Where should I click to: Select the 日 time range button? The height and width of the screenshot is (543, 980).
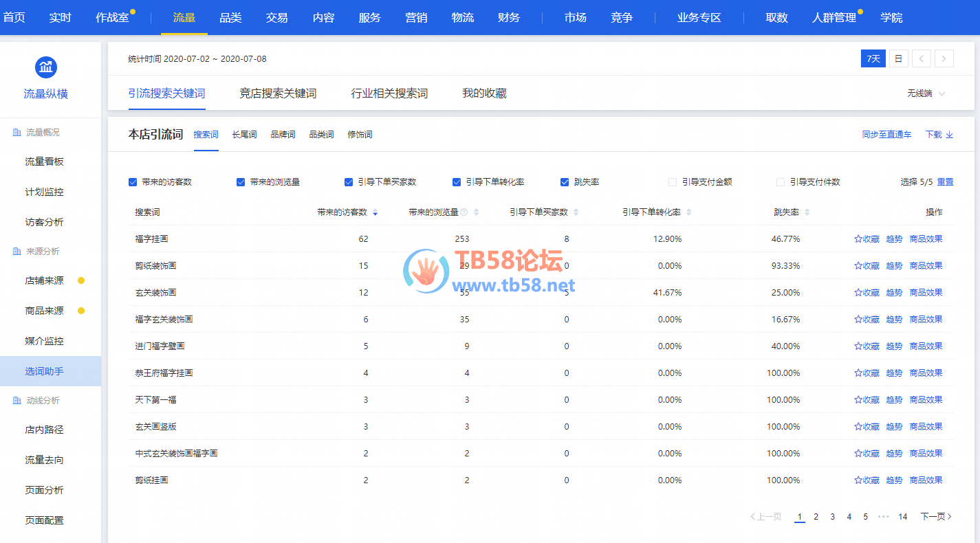pyautogui.click(x=898, y=59)
